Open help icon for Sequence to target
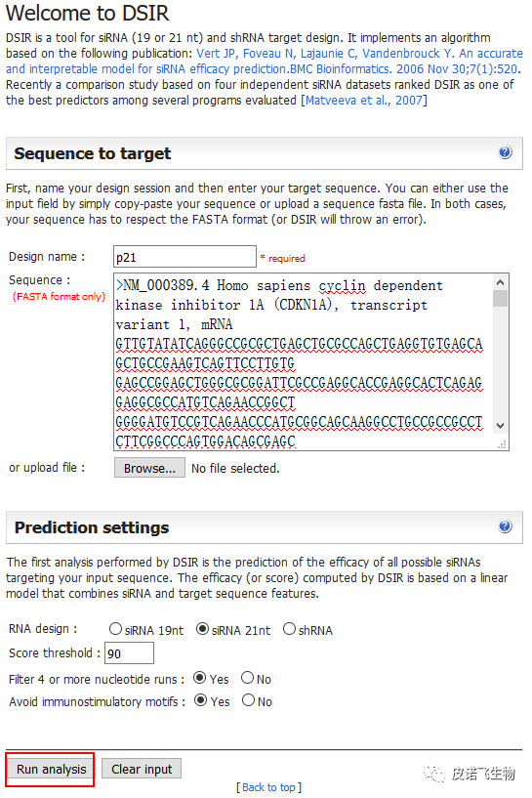Image resolution: width=532 pixels, height=798 pixels. click(x=505, y=152)
